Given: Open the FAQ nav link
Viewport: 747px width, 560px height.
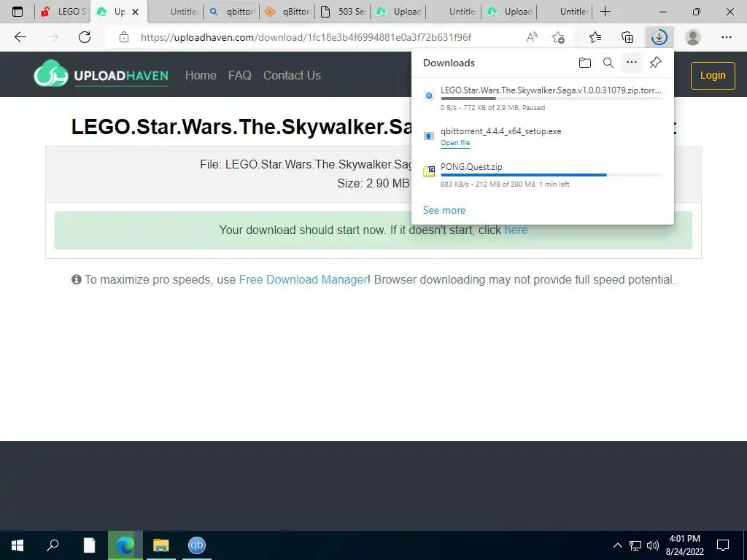Looking at the screenshot, I should [x=239, y=75].
